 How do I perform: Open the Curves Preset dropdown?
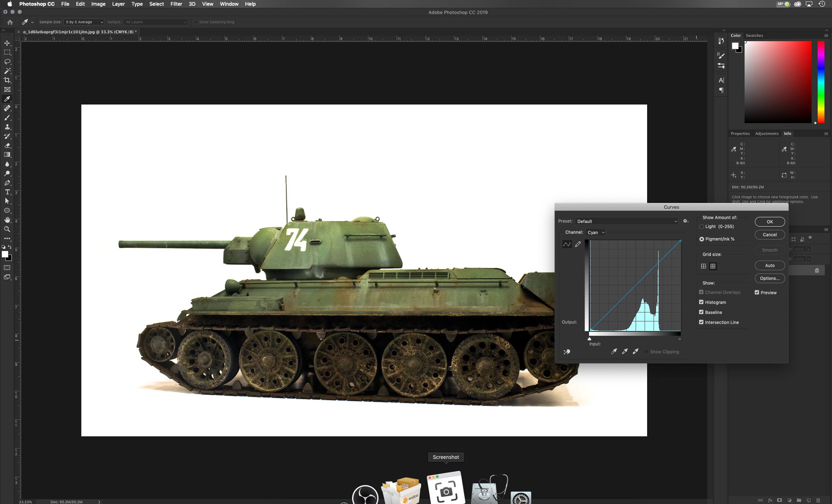[627, 221]
